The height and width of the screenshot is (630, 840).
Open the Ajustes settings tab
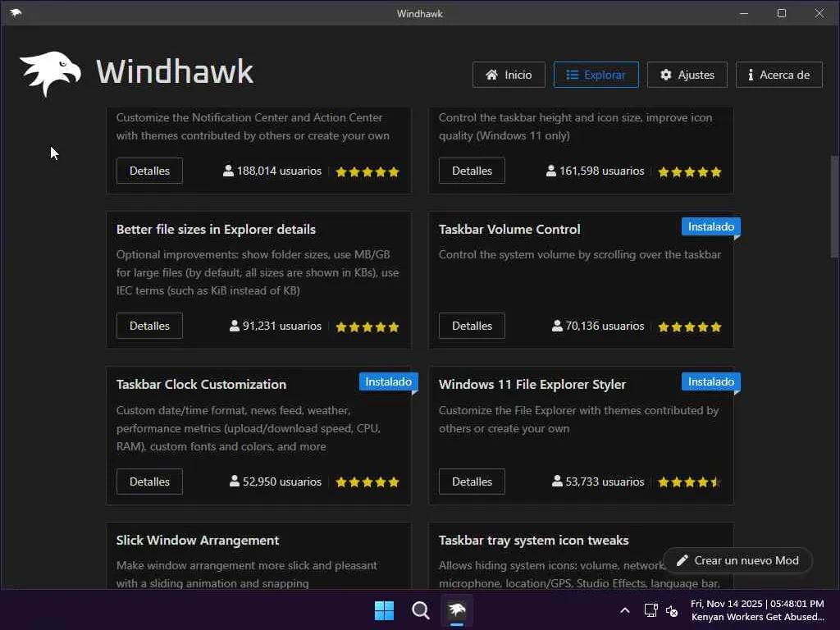point(687,75)
